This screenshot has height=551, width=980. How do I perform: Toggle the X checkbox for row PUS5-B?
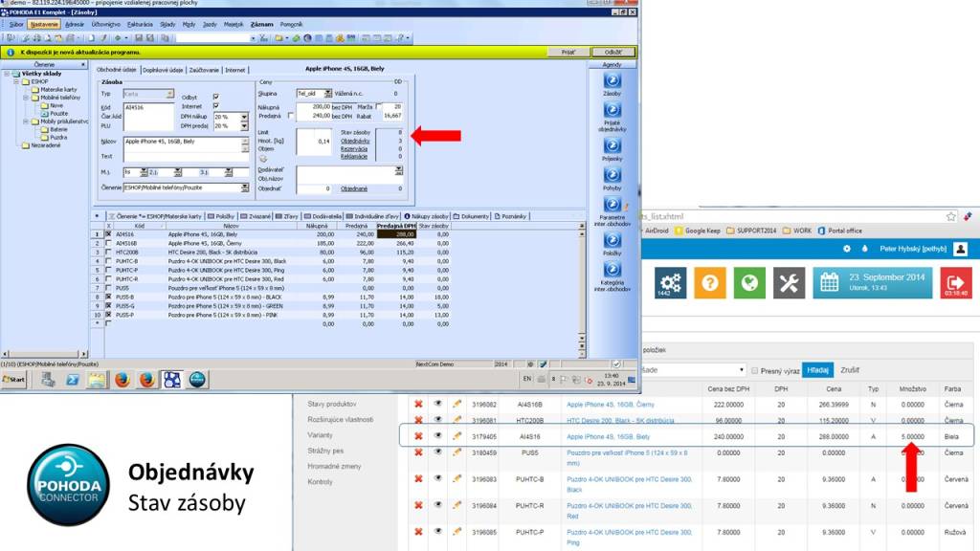(x=108, y=298)
